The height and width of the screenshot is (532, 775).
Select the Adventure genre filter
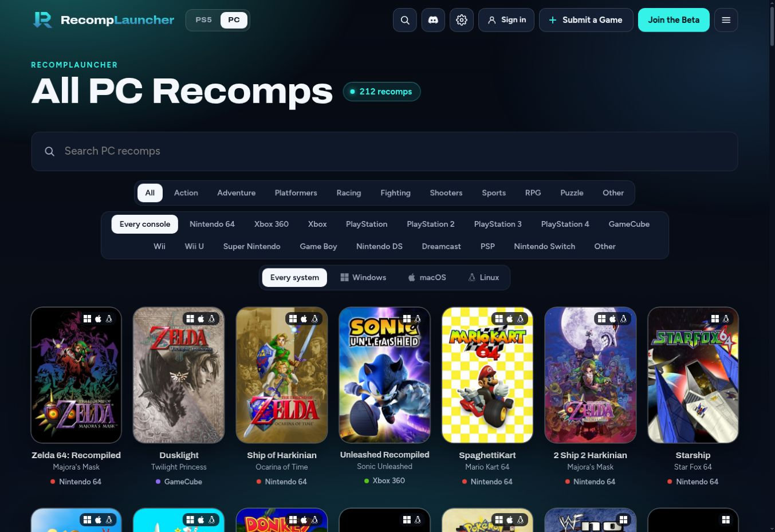237,193
